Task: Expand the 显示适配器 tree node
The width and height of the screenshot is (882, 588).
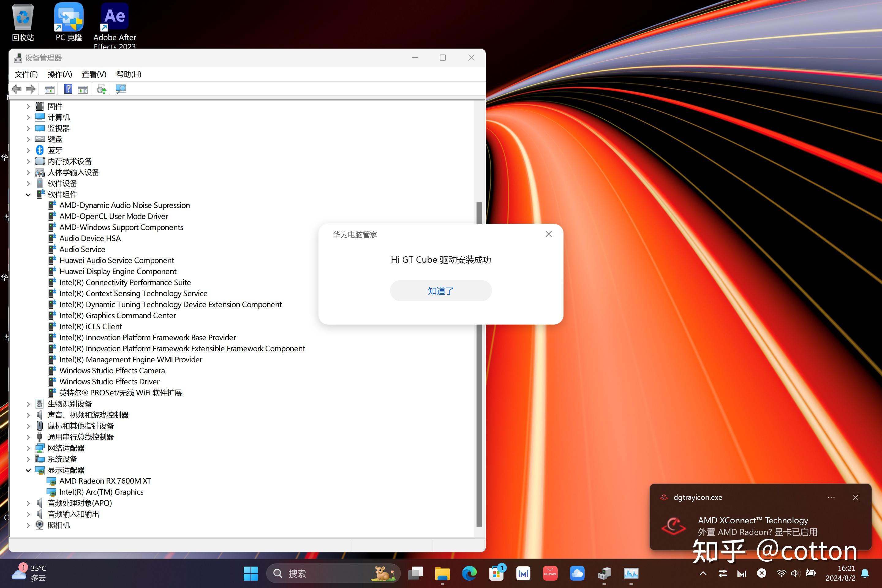Action: click(28, 470)
